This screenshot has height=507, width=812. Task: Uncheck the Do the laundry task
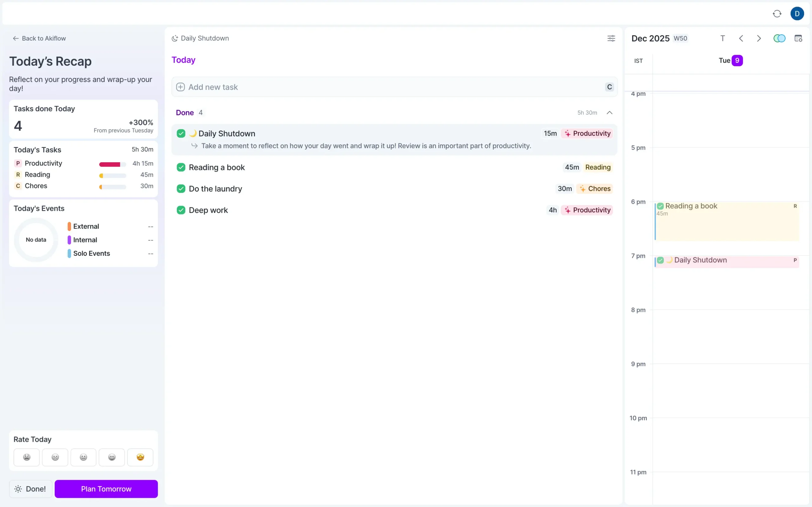181,189
